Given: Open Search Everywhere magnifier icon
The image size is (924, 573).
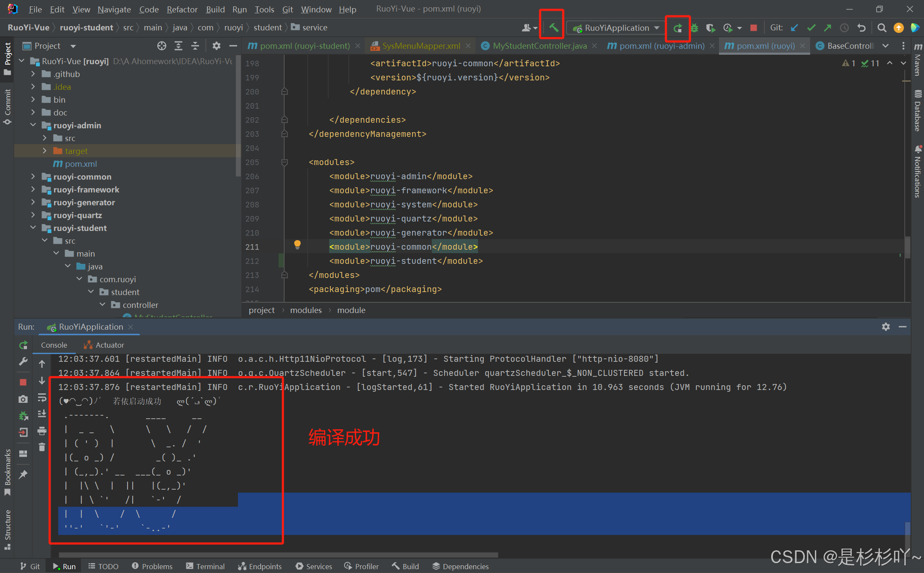Looking at the screenshot, I should click(x=882, y=28).
